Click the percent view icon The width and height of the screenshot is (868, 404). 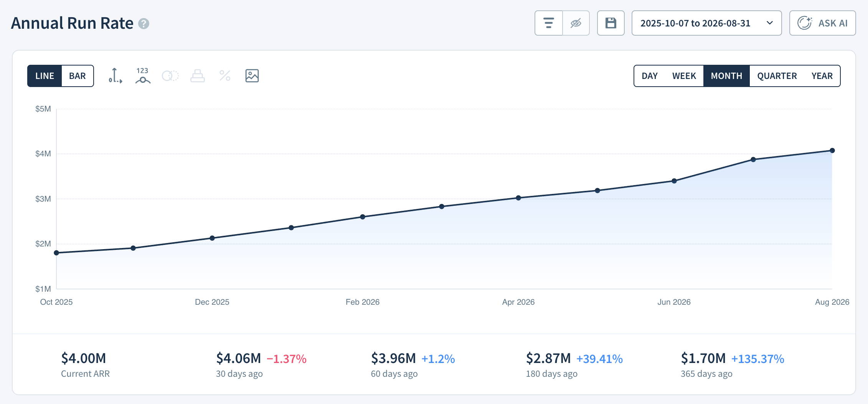pyautogui.click(x=225, y=76)
